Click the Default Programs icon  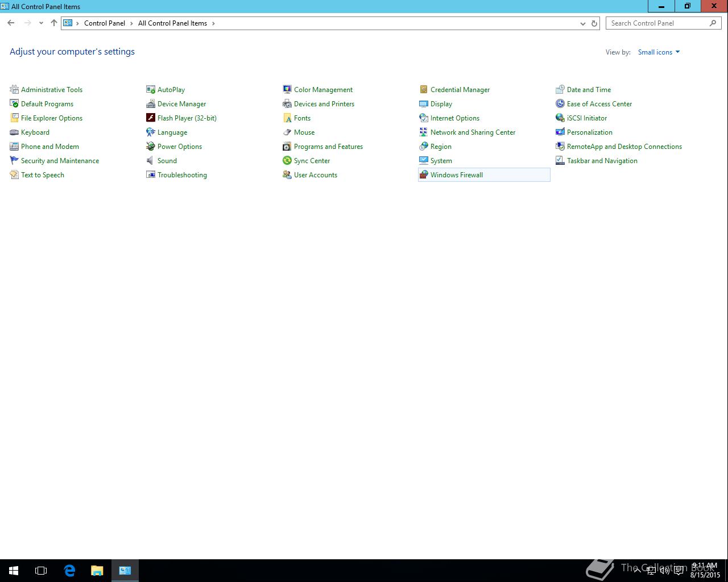click(14, 103)
